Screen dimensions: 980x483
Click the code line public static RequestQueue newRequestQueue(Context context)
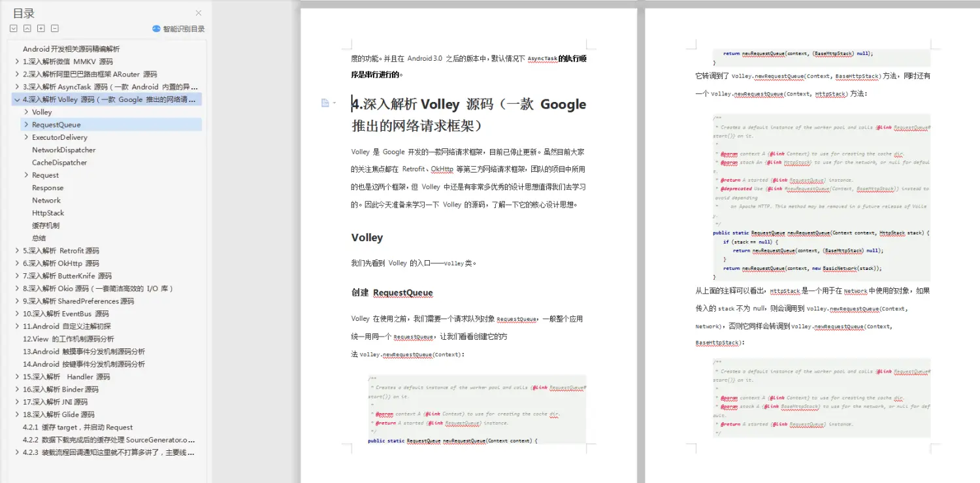[x=453, y=441]
